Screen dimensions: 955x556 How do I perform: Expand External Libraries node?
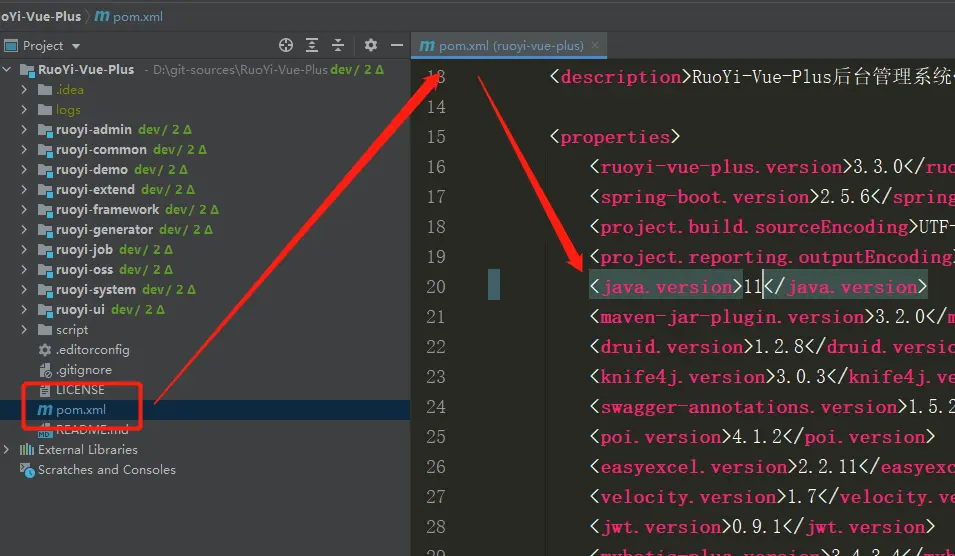point(7,449)
